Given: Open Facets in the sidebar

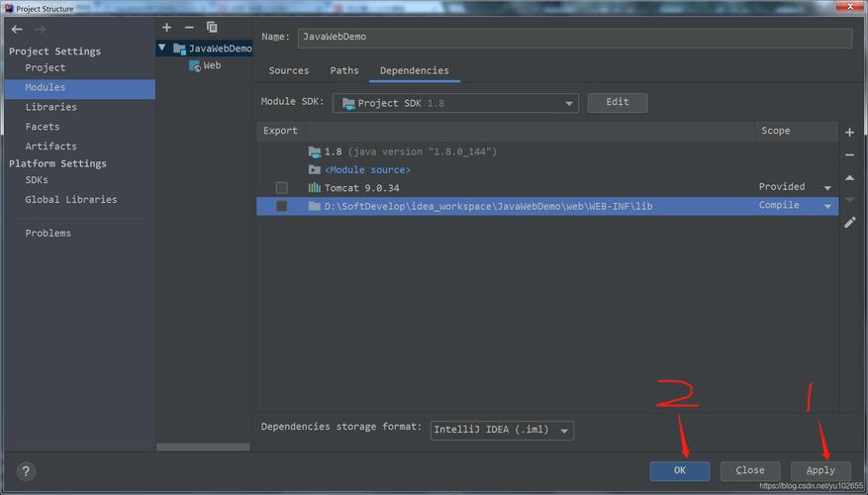Looking at the screenshot, I should tap(43, 127).
